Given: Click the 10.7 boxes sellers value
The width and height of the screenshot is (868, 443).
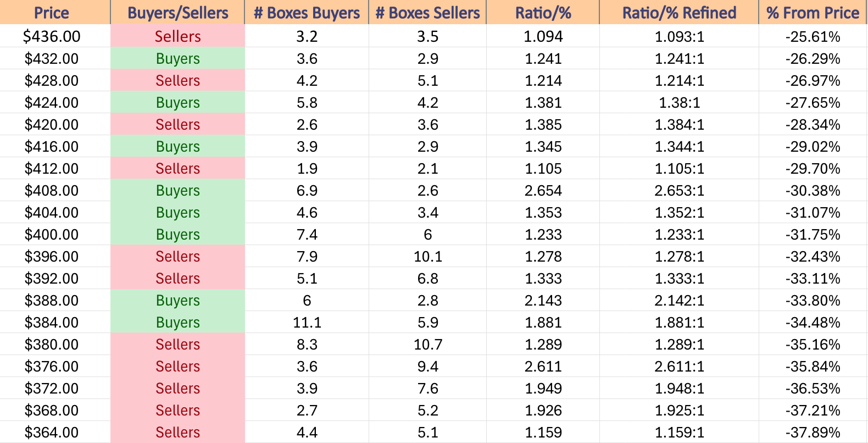Looking at the screenshot, I should coord(427,344).
